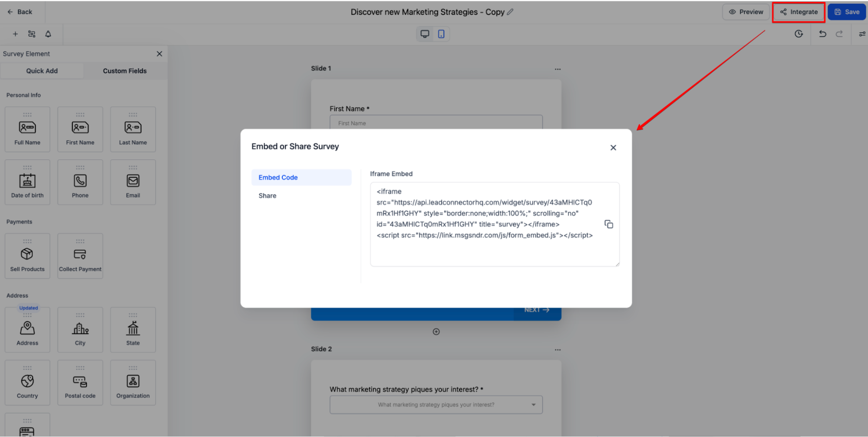
Task: Add the Date of birth element
Action: [x=27, y=182]
